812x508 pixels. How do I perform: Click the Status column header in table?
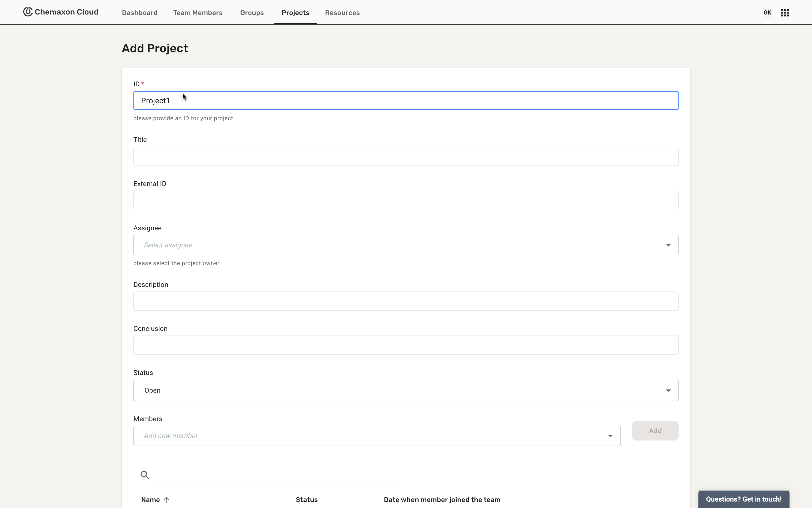point(306,500)
